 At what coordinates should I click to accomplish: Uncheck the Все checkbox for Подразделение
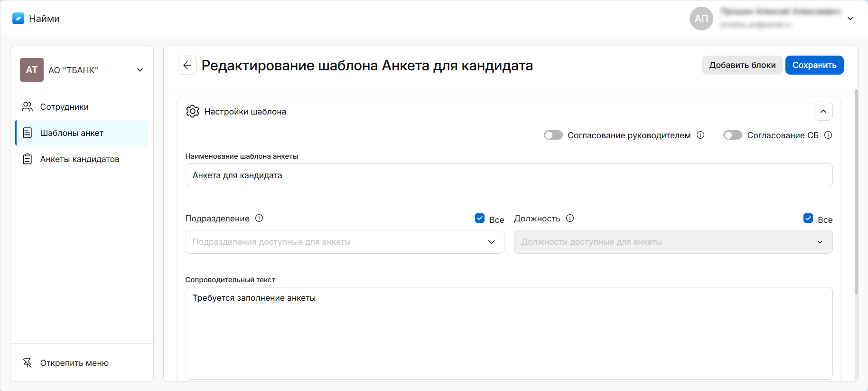pyautogui.click(x=479, y=219)
